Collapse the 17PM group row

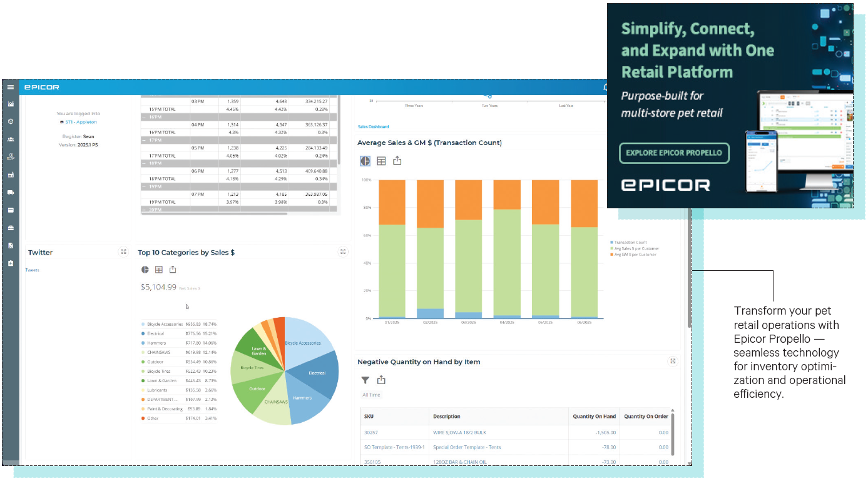[x=145, y=140]
